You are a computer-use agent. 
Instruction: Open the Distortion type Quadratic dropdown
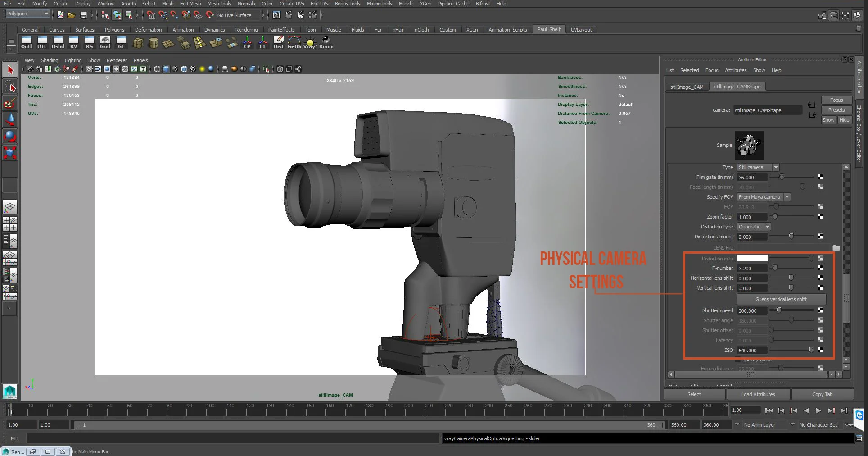754,227
